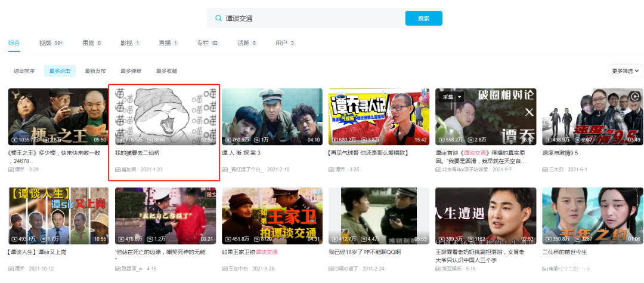
Task: Sort results by 最多点击
Action: click(60, 71)
